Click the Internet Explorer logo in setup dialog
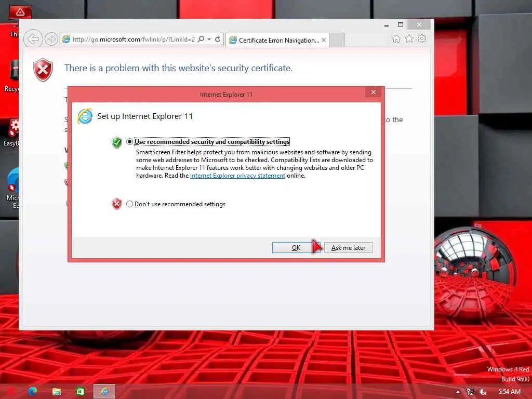The image size is (532, 399). 85,116
